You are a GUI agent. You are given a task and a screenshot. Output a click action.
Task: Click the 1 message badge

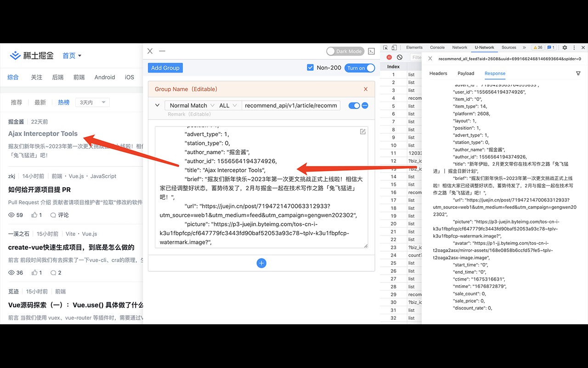(551, 47)
